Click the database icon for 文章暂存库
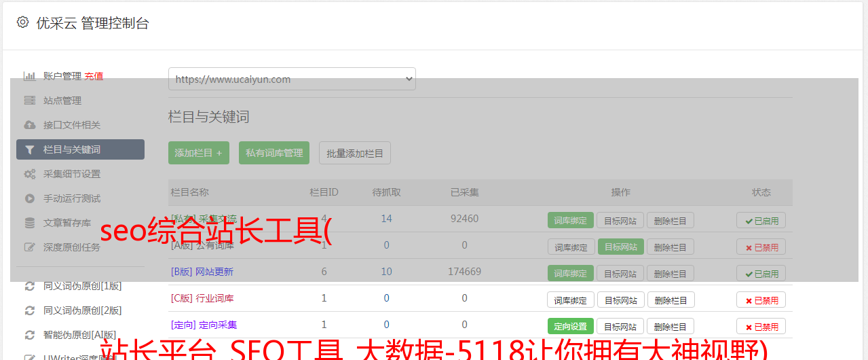This screenshot has width=868, height=360. point(30,223)
